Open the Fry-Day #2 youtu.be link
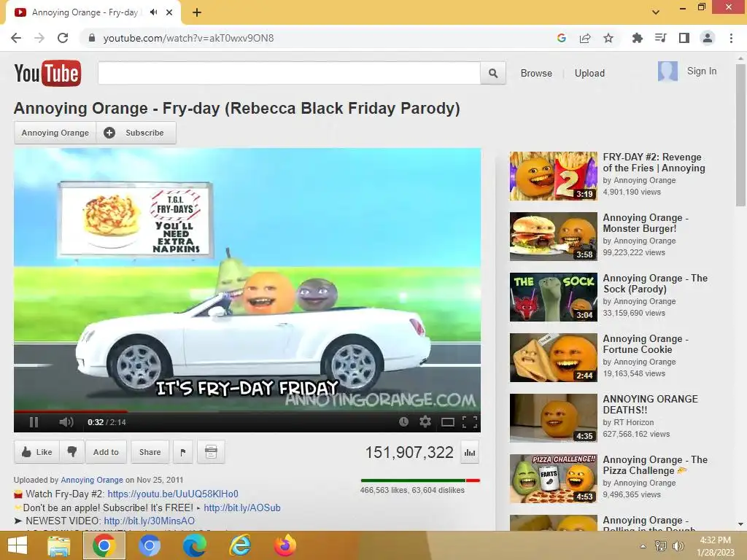This screenshot has height=560, width=747. click(x=173, y=494)
